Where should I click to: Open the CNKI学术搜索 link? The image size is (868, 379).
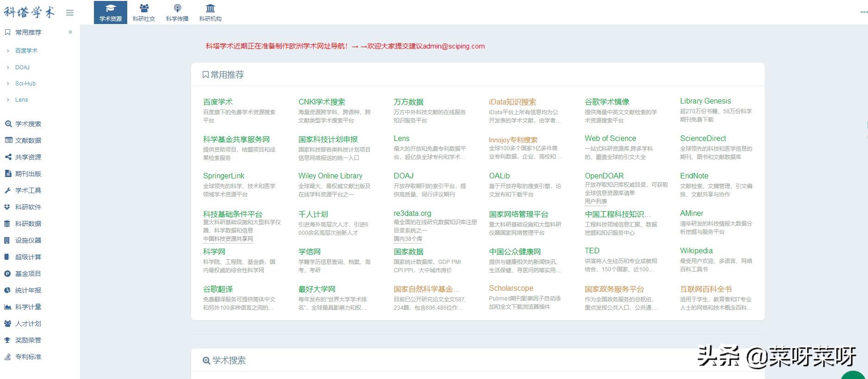click(x=322, y=102)
